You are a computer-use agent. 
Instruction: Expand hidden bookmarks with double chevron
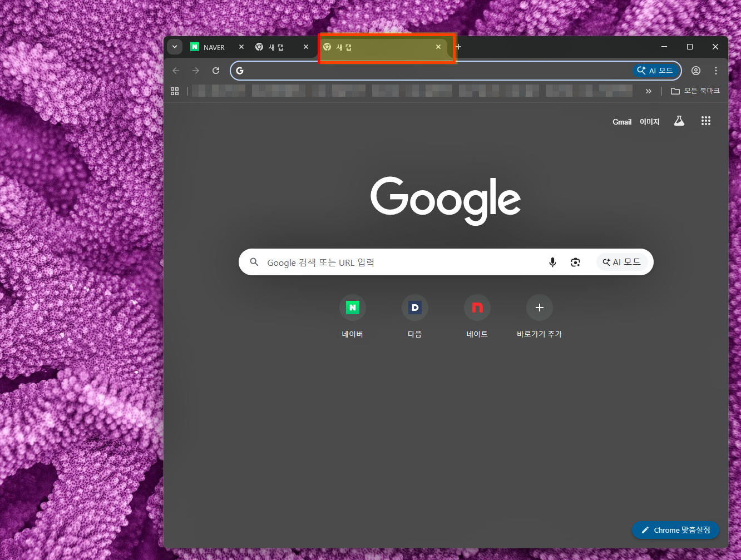tap(649, 91)
